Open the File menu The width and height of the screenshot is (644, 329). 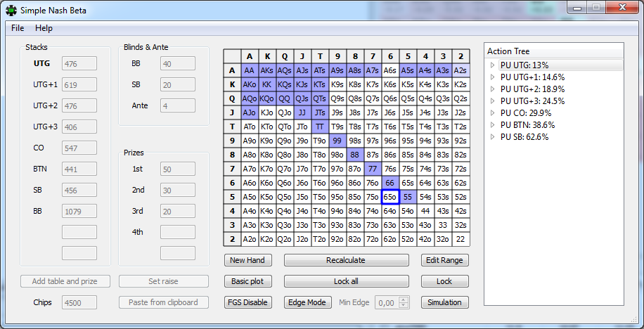18,28
